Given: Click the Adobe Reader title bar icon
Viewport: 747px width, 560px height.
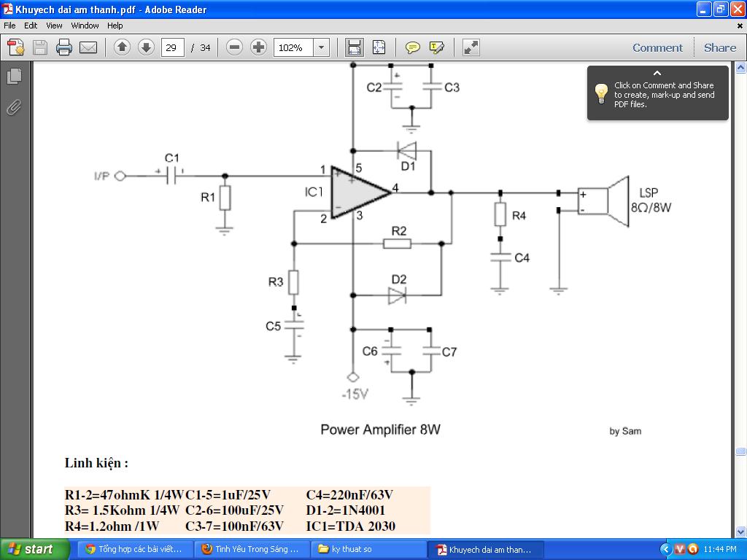Looking at the screenshot, I should (x=7, y=9).
